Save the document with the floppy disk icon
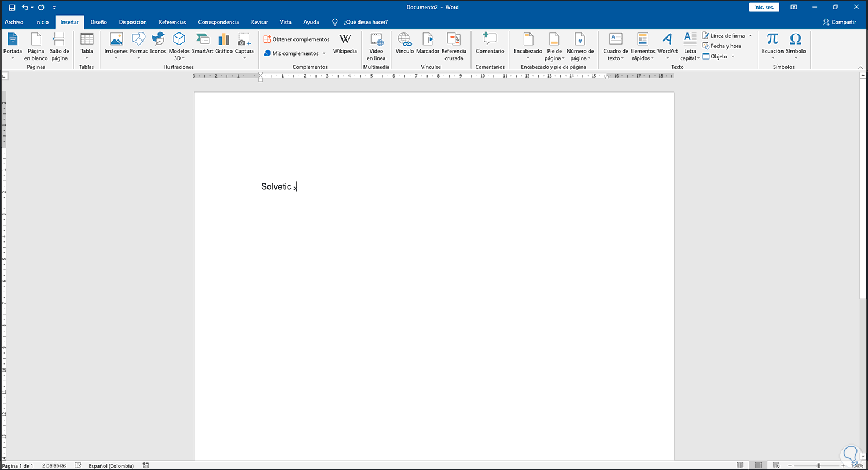Screen dimensions: 868x470 coord(12,8)
